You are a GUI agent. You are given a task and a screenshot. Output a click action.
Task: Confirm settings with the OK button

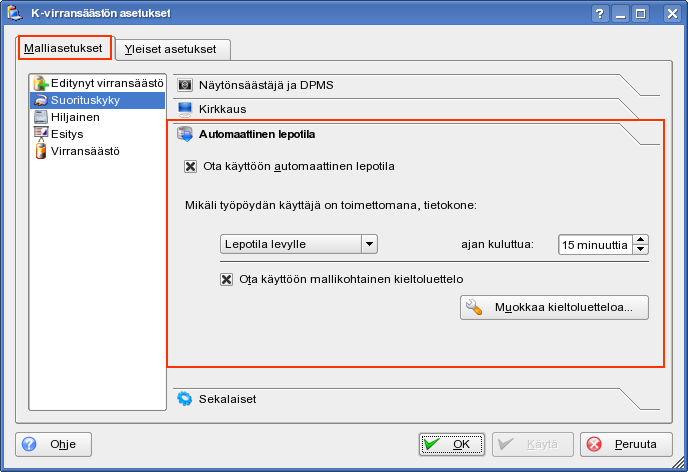click(x=451, y=444)
